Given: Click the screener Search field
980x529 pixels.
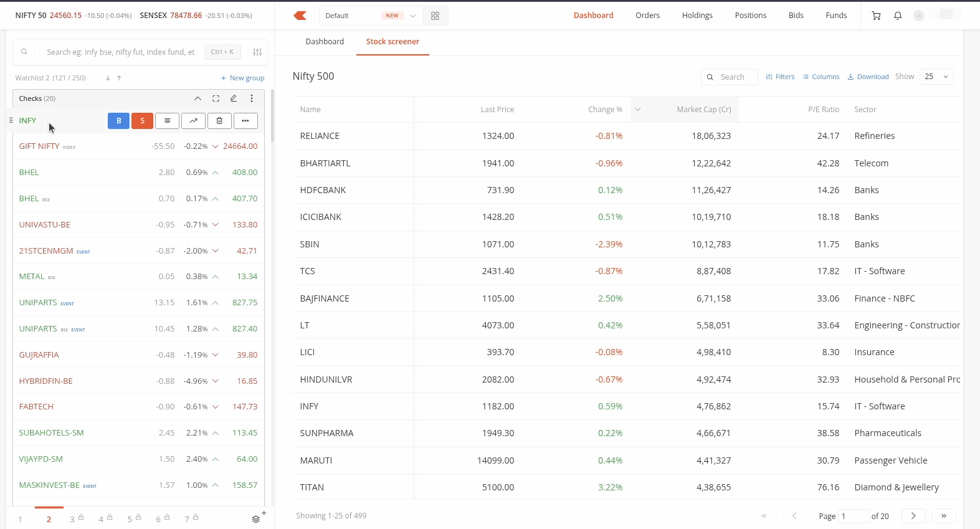Looking at the screenshot, I should tap(730, 77).
